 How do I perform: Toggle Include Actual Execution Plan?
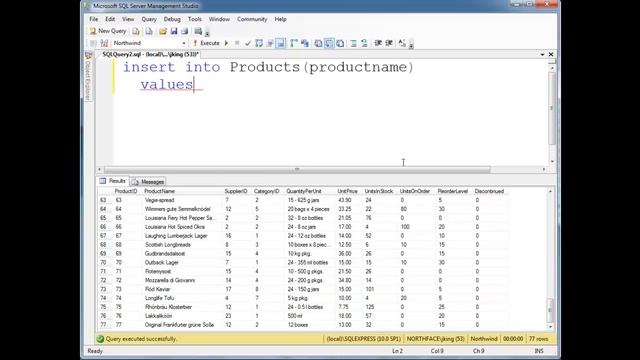tap(293, 43)
